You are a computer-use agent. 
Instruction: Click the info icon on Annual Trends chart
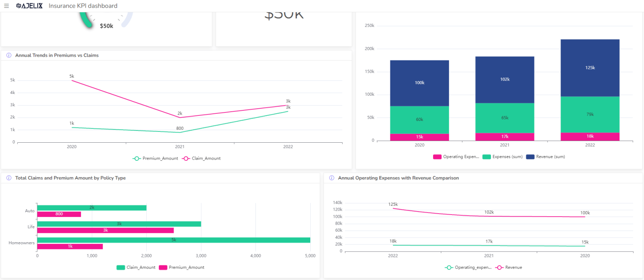click(8, 55)
